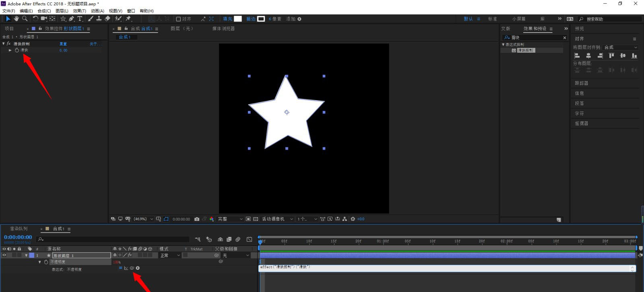Viewport: 644px width, 292px height.
Task: Select the Unified Camera tool
Action: [44, 19]
